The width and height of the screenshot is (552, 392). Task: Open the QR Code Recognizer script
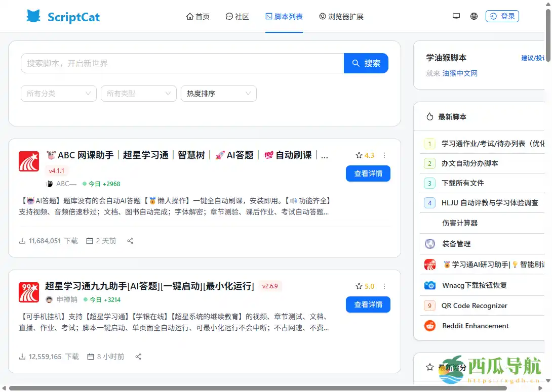[475, 306]
